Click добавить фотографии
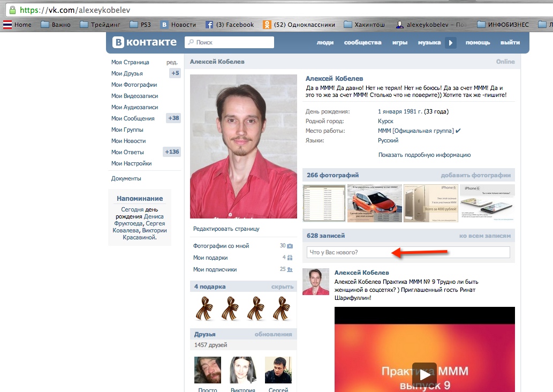This screenshot has height=392, width=553. click(x=475, y=175)
